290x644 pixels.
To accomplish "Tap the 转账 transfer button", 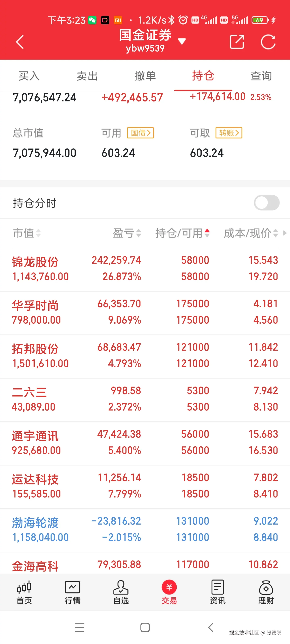I will 229,133.
